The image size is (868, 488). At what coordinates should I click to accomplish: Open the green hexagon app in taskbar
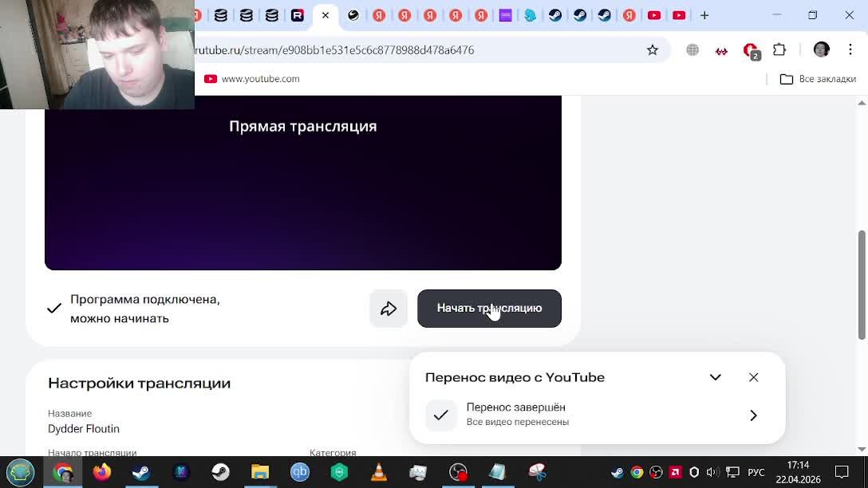339,472
